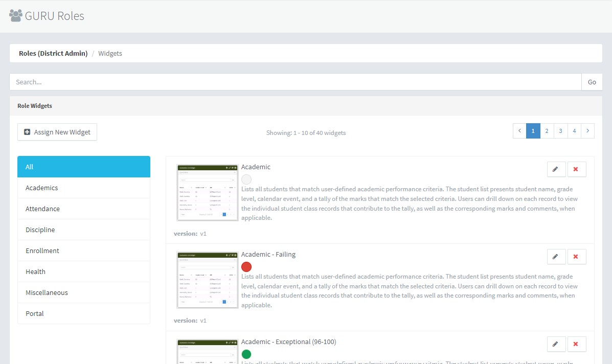Click the 'Showing: 1 - 10 of 40 widgets' text
The image size is (612, 364).
(x=306, y=132)
